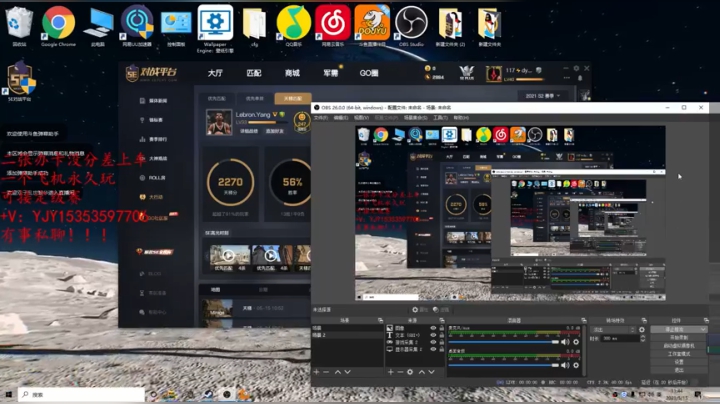The image size is (720, 404).
Task: Pop out the OBS scene transitions dock
Action: pyautogui.click(x=644, y=320)
